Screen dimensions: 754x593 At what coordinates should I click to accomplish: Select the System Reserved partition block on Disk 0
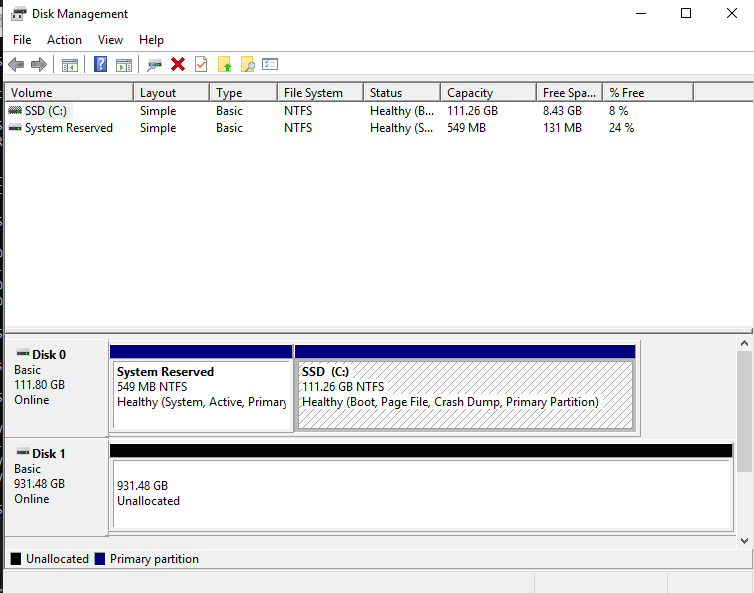coord(201,388)
